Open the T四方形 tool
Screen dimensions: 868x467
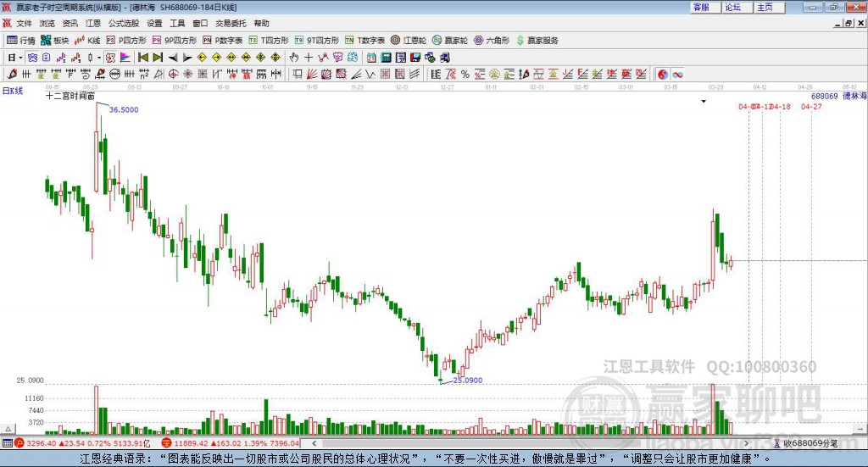click(x=269, y=41)
